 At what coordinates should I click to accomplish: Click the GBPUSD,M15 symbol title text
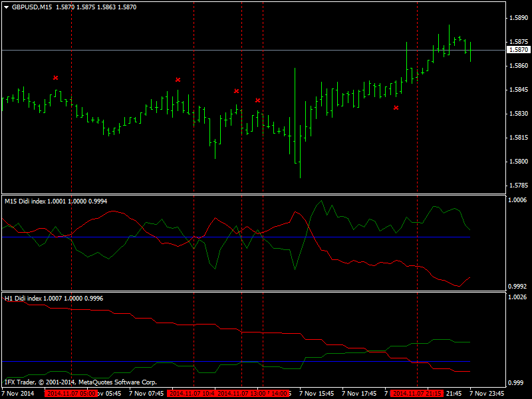click(x=32, y=7)
